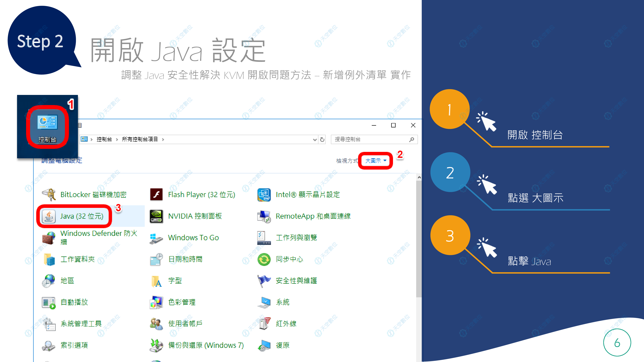Open the 大圖示 view mode dropdown

click(x=376, y=161)
